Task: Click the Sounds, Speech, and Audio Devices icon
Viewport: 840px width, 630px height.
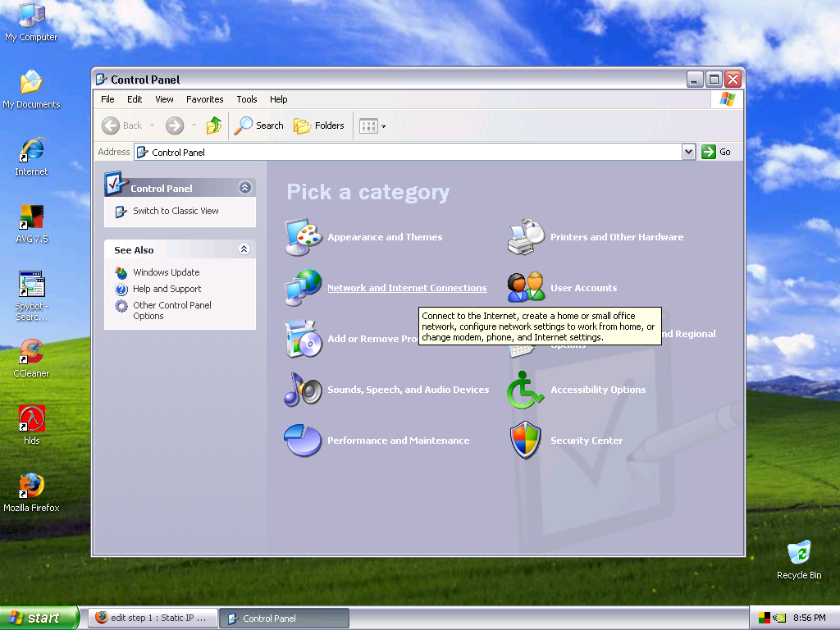Action: (x=304, y=390)
